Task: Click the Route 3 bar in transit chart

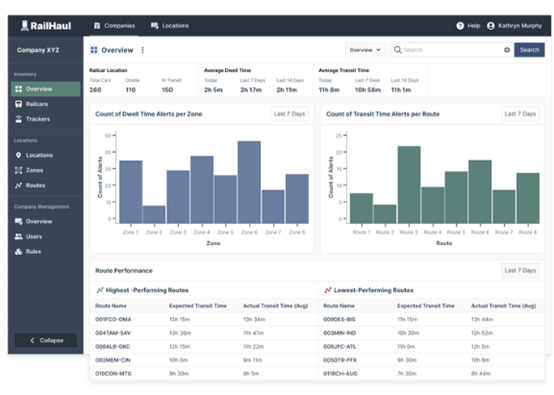Action: pos(409,185)
